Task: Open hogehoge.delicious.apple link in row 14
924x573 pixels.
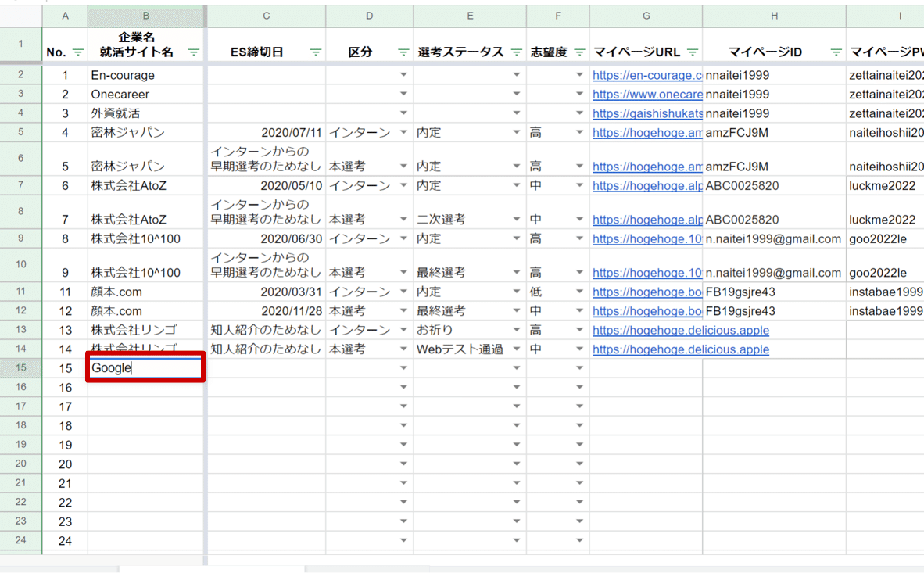Action: pos(681,349)
